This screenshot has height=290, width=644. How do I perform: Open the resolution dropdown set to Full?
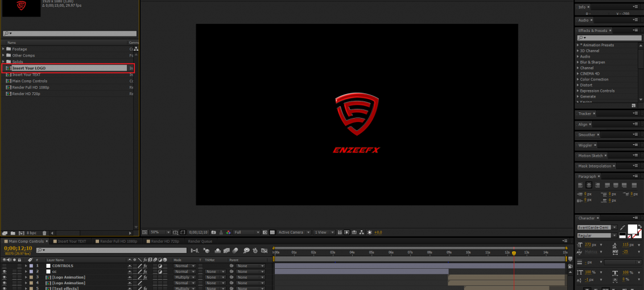point(247,232)
